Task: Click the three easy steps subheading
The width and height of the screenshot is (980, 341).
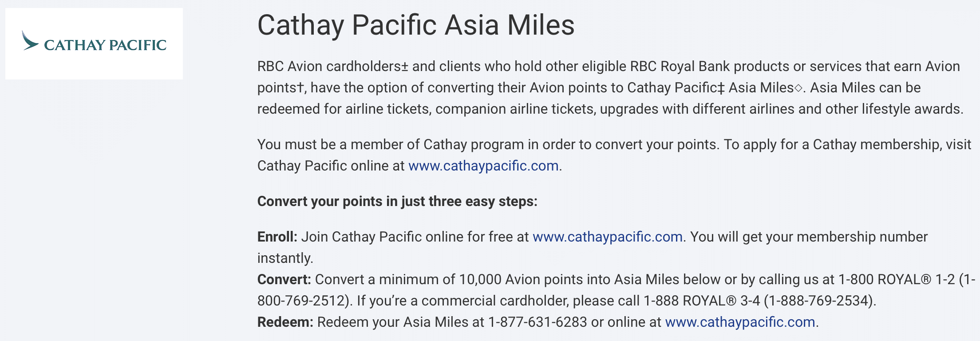Action: click(x=397, y=201)
